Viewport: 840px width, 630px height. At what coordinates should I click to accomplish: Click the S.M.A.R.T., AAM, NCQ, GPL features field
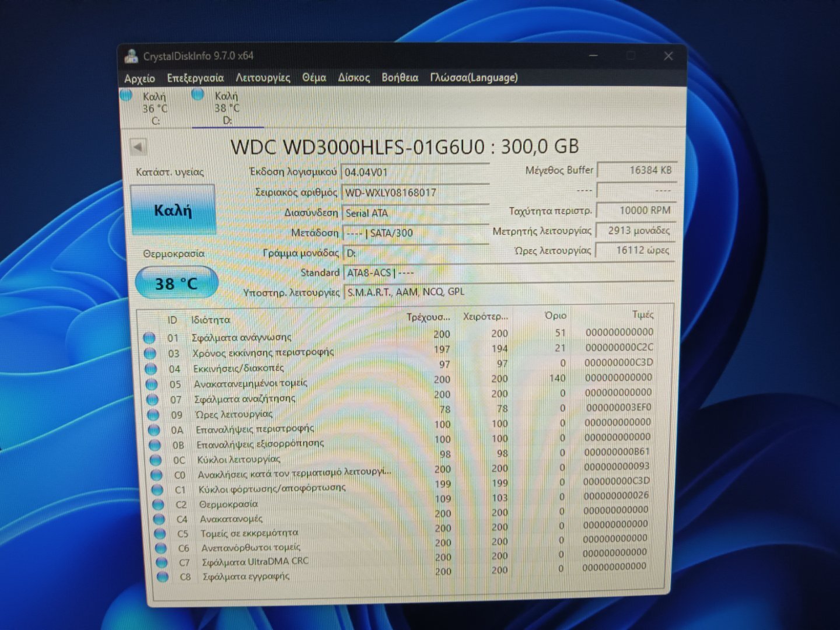tap(509, 292)
